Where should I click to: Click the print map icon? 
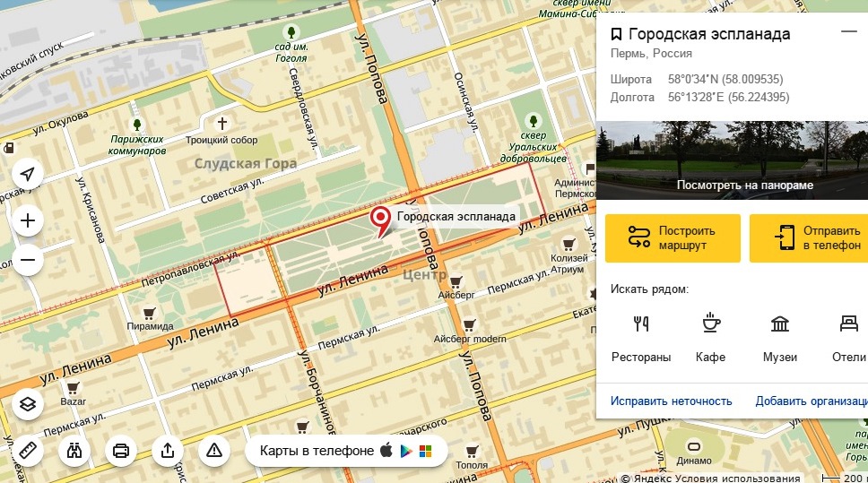point(121,451)
